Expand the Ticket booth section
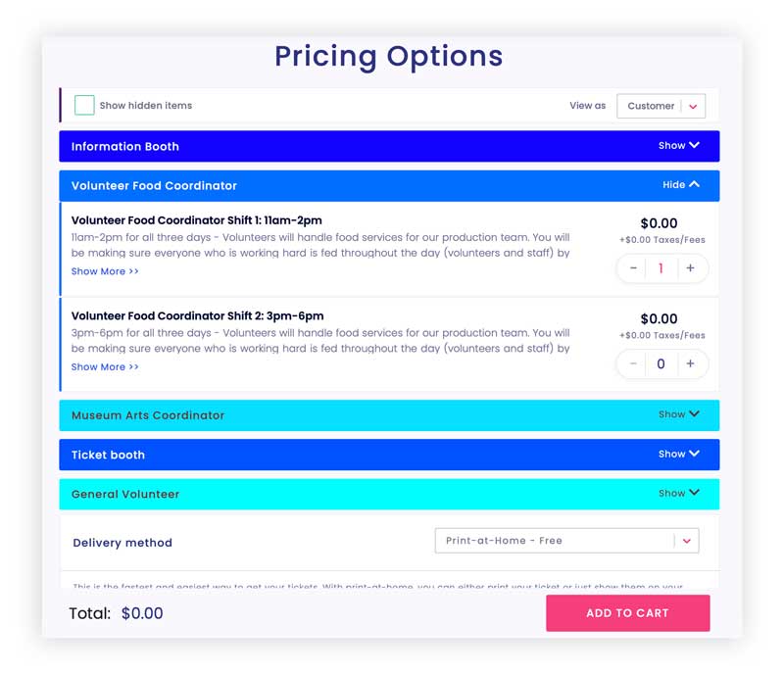Image resolution: width=784 pixels, height=674 pixels. 389,455
